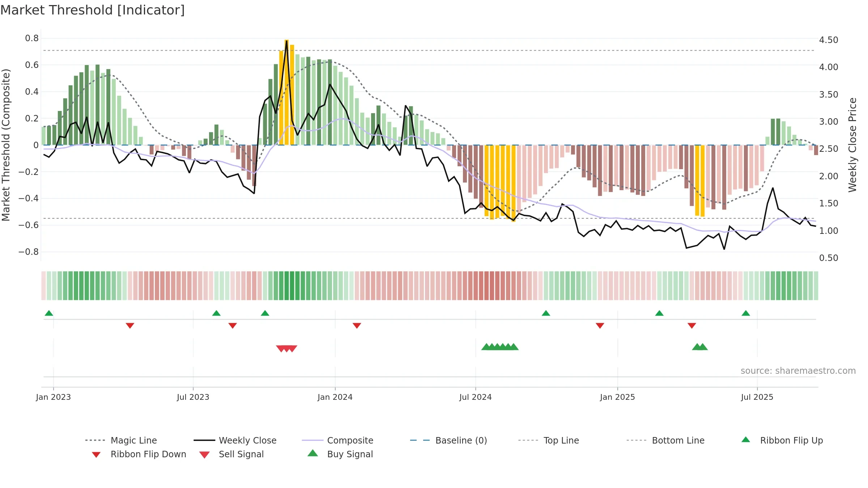Click the −0.8 left axis tick
Image resolution: width=868 pixels, height=488 pixels.
(29, 252)
